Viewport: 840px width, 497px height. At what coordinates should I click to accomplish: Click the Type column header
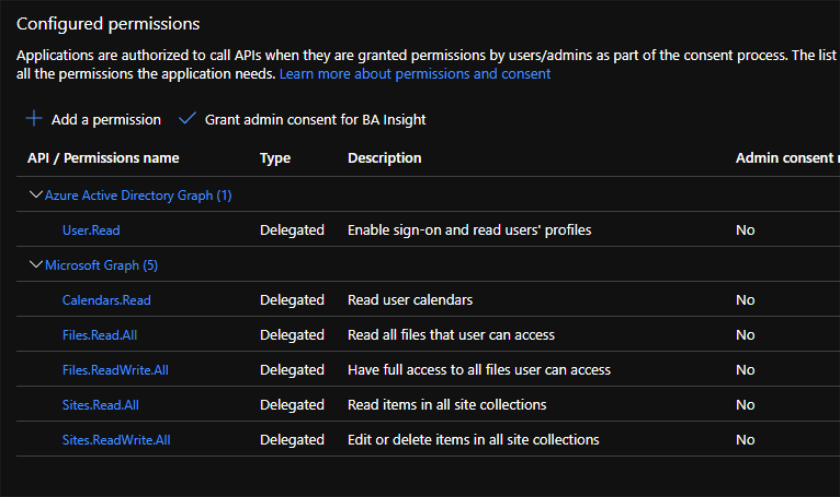coord(275,158)
